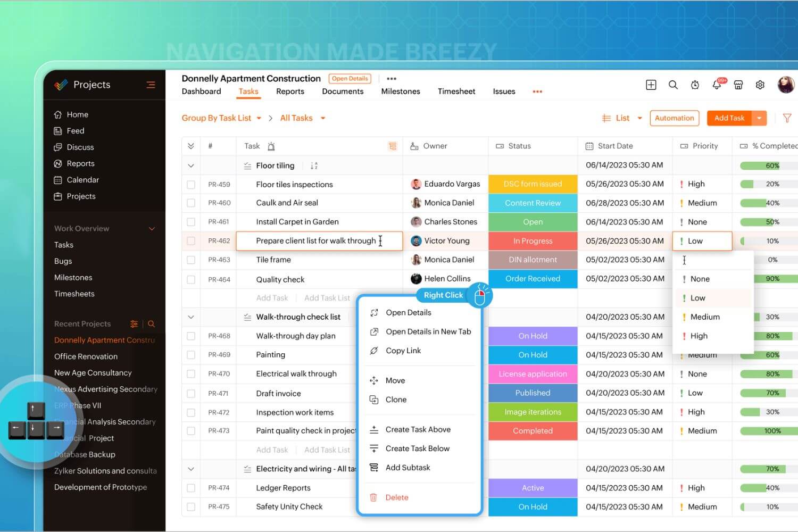Viewport: 798px width, 532px height.
Task: Collapse the Floor tiling task list
Action: coord(191,165)
